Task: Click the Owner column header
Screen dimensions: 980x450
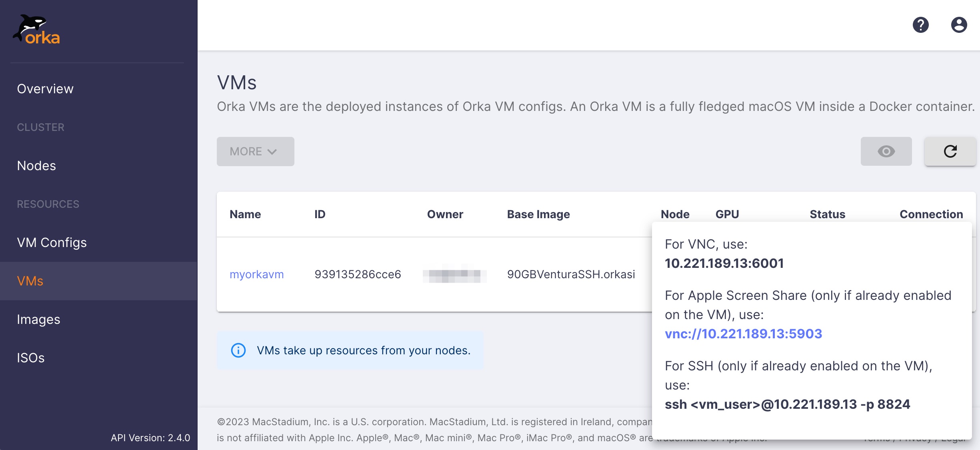Action: [445, 214]
